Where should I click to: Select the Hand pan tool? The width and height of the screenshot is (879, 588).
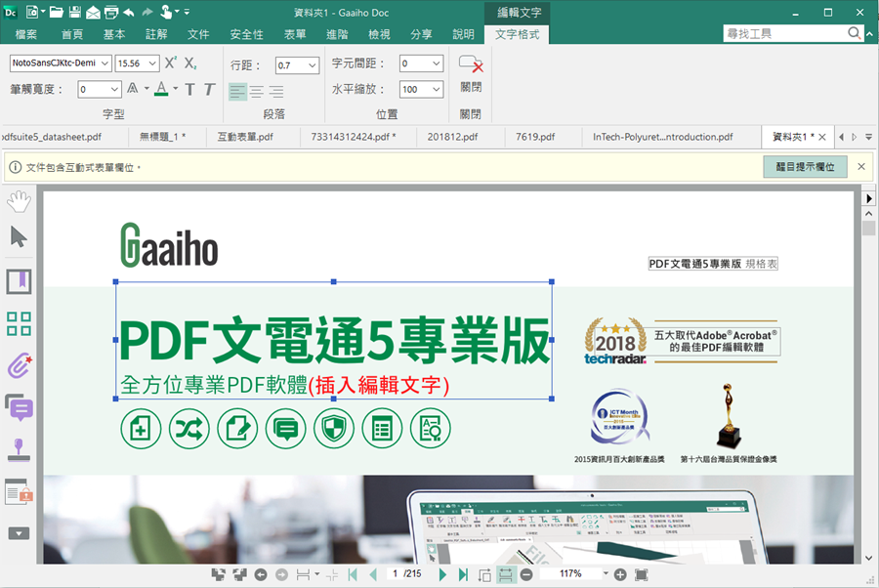tap(19, 202)
